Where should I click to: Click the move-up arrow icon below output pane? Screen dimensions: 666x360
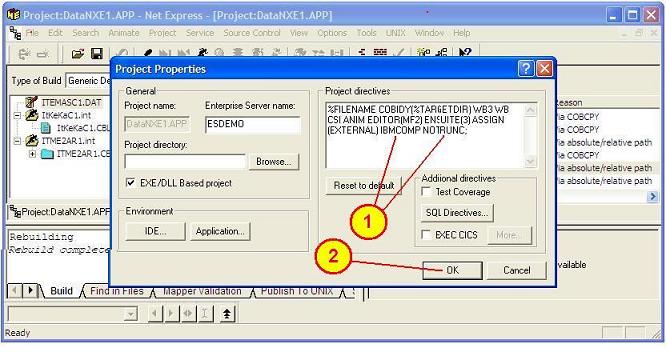click(227, 314)
